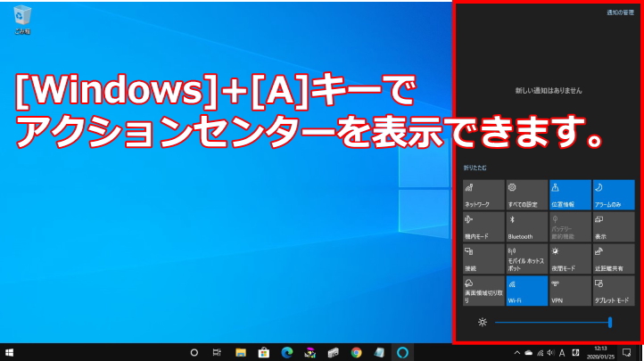Image resolution: width=644 pixels, height=361 pixels.
Task: Open the Windows Start menu
Action: (x=10, y=352)
